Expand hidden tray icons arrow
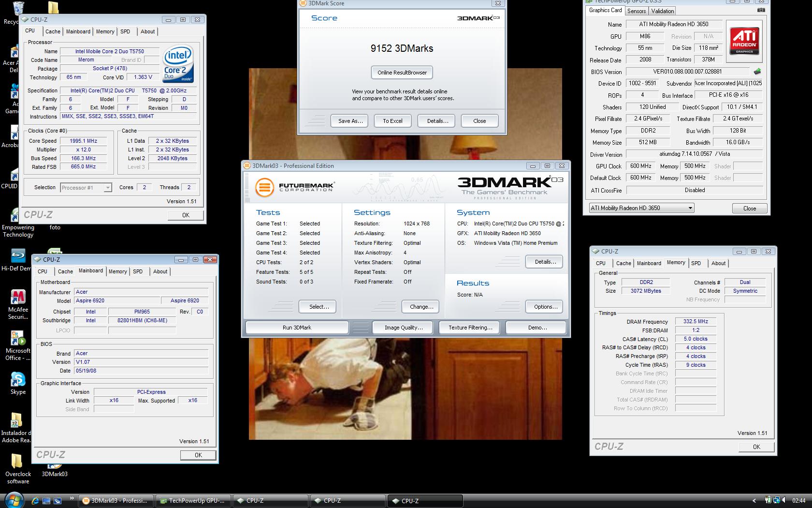This screenshot has height=508, width=812. point(754,501)
